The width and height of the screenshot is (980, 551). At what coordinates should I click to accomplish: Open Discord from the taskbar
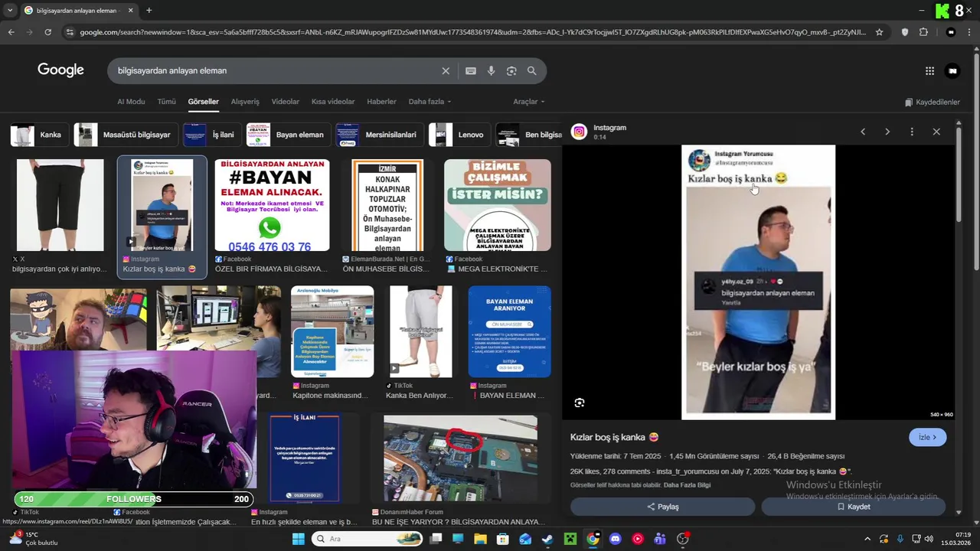pos(615,539)
